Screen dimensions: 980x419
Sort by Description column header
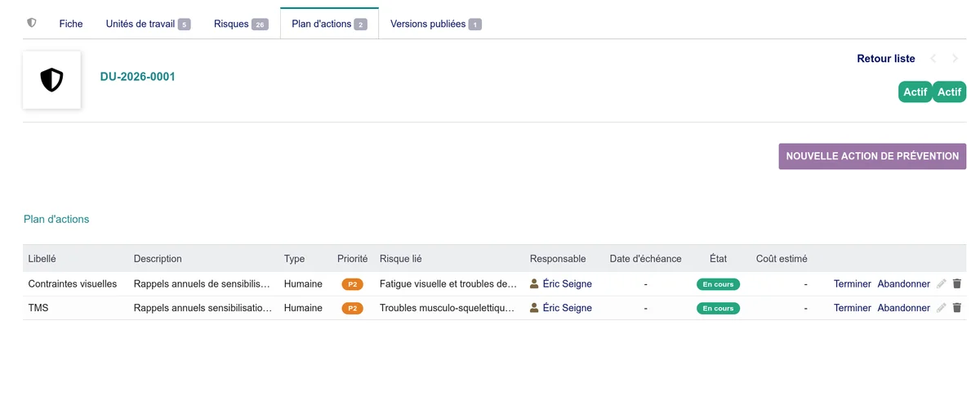point(158,259)
